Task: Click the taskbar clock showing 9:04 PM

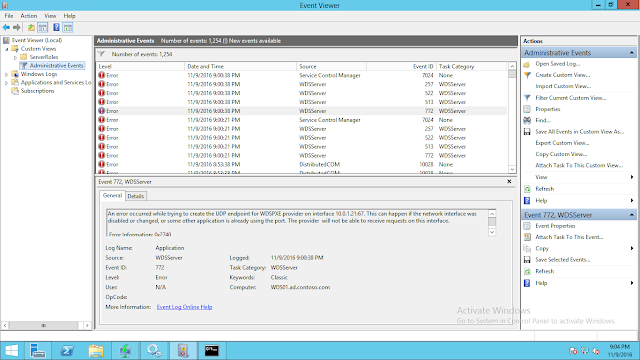Action: pyautogui.click(x=620, y=351)
